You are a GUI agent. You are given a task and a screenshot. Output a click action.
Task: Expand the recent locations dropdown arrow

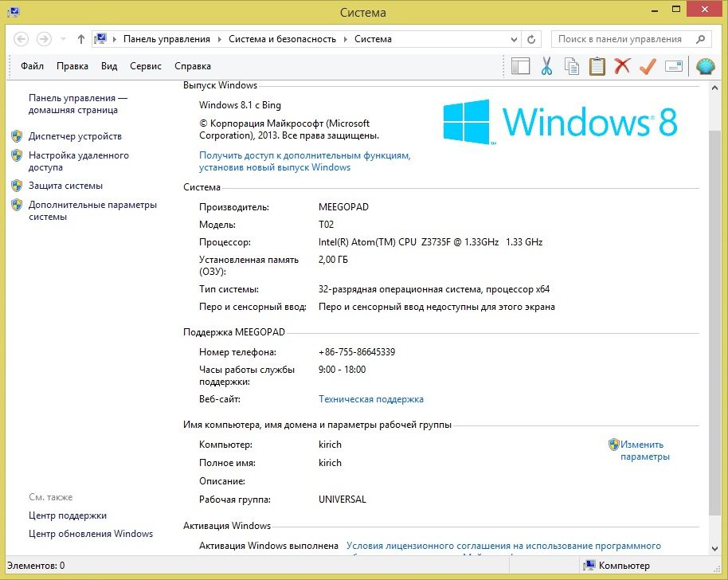[x=64, y=39]
